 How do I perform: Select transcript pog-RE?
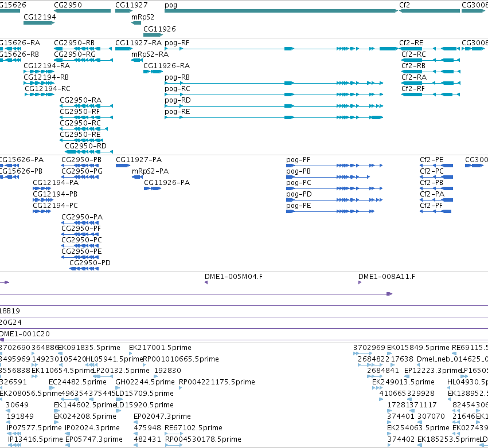click(x=274, y=117)
